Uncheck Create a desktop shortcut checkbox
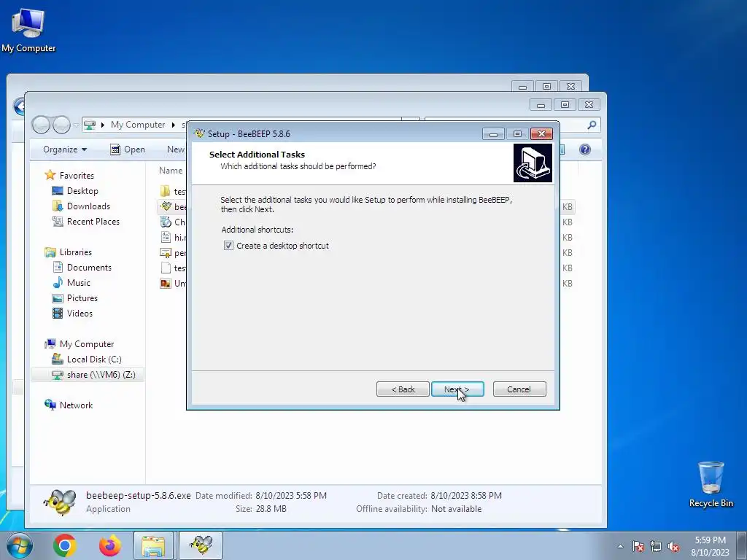 pyautogui.click(x=228, y=246)
